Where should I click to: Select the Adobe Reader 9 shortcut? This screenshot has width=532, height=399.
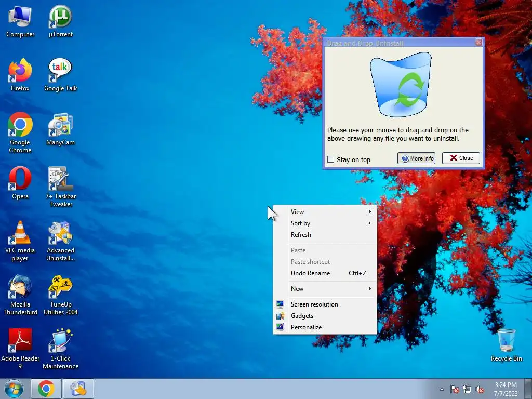20,349
